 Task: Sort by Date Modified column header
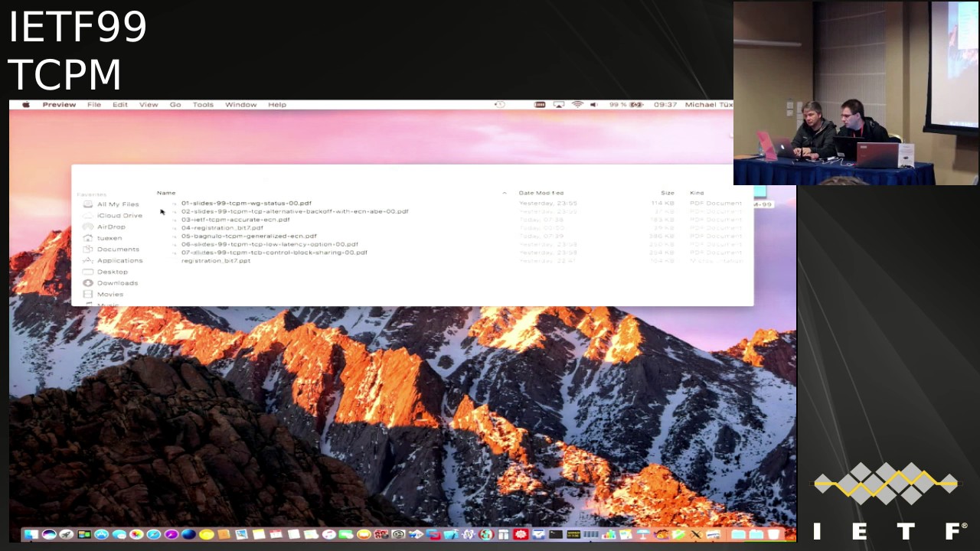pyautogui.click(x=541, y=193)
